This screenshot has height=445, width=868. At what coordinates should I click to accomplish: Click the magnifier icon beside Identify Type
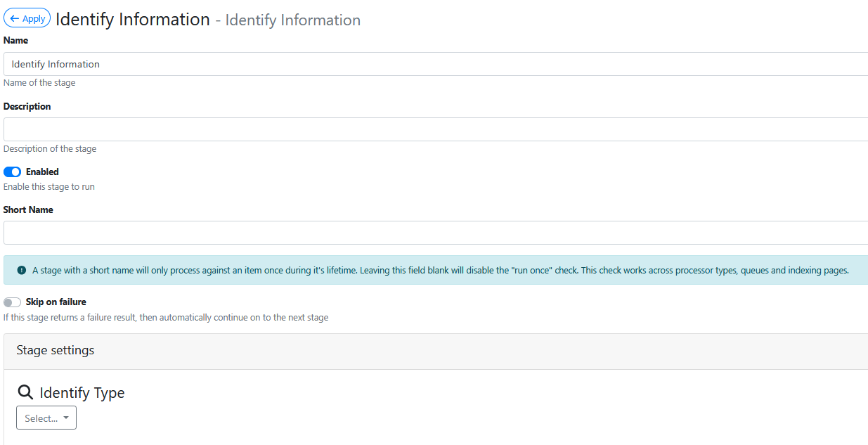[25, 392]
